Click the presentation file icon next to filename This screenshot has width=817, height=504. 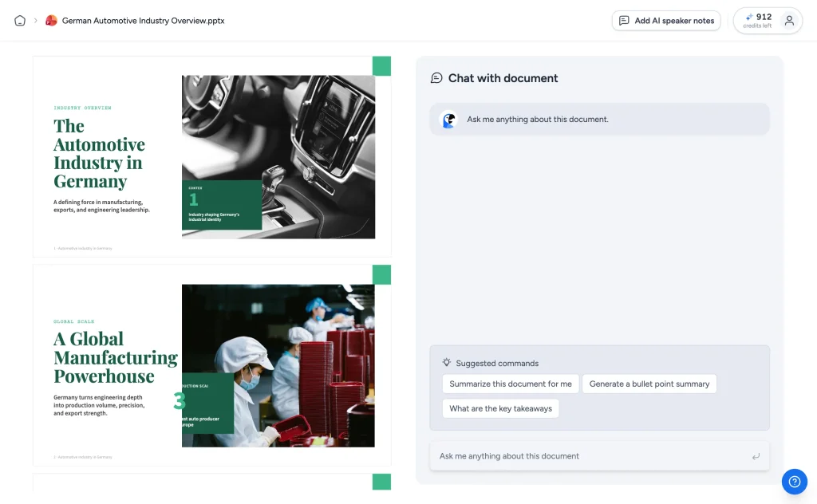[x=51, y=21]
